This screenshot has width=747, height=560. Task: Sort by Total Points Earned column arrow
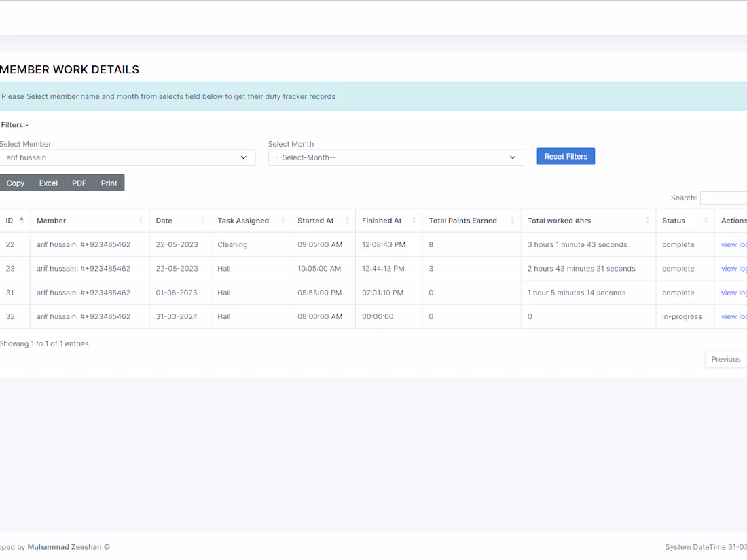513,220
